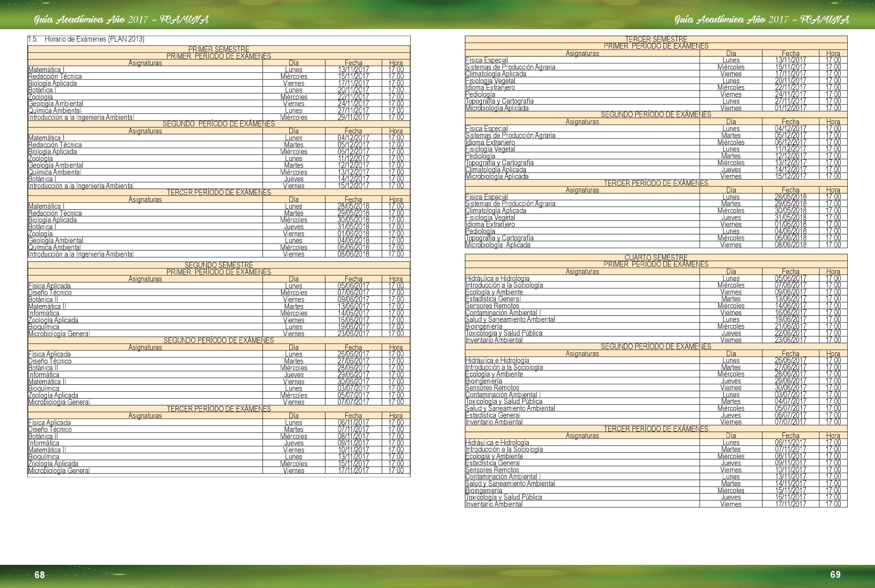This screenshot has width=875, height=588.
Task: Select the "TERCER SEMESTRE" table header
Action: 656,39
